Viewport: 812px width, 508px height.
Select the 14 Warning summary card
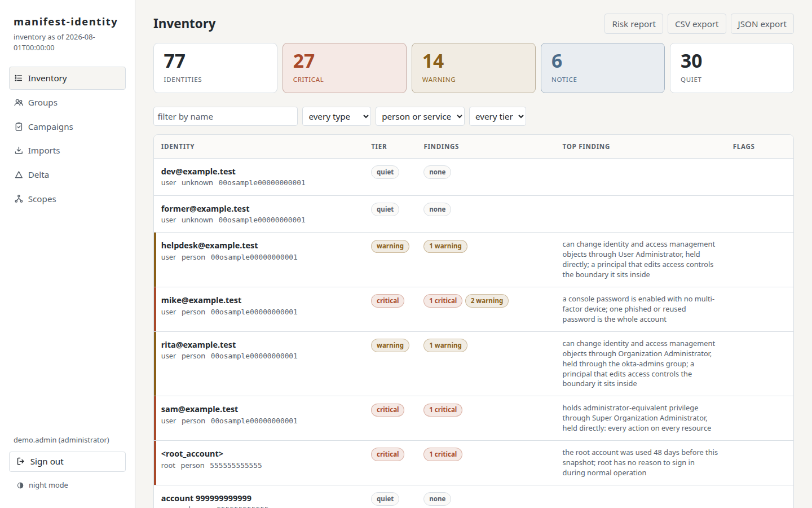click(x=474, y=68)
